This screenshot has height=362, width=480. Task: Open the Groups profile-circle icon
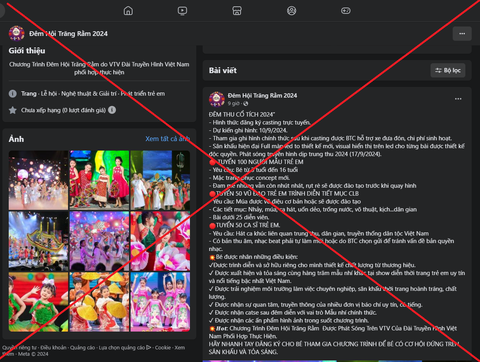tap(291, 11)
